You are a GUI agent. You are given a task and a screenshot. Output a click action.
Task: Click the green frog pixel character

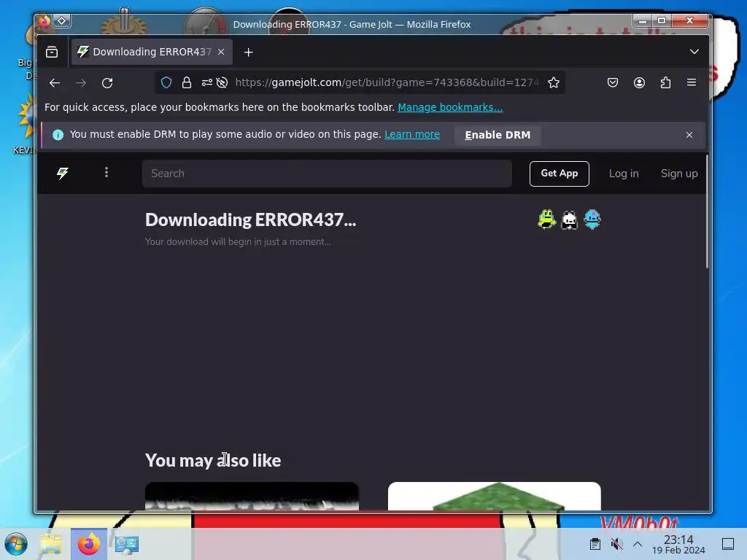pos(546,219)
